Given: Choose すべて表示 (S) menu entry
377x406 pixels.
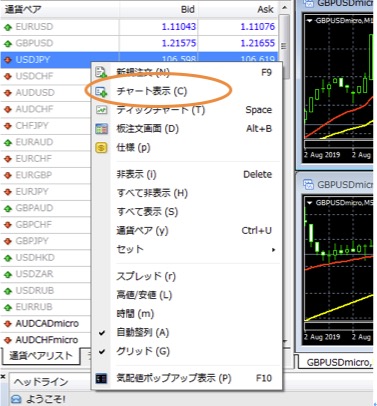Looking at the screenshot, I should (x=187, y=212).
